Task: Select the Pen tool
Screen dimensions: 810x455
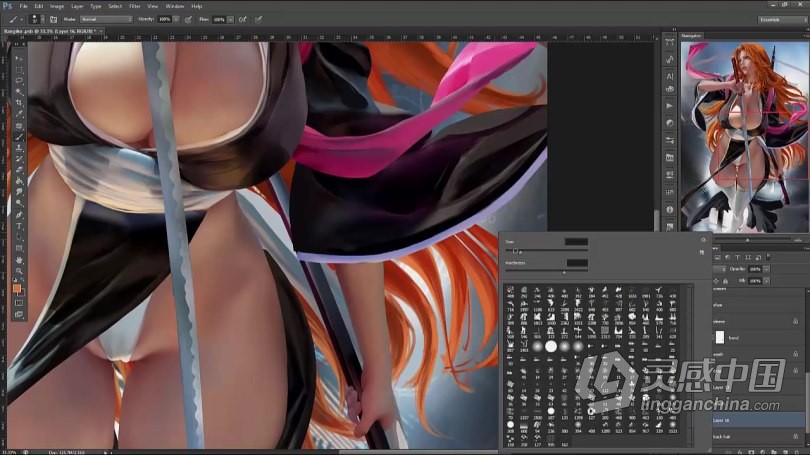Action: (19, 215)
